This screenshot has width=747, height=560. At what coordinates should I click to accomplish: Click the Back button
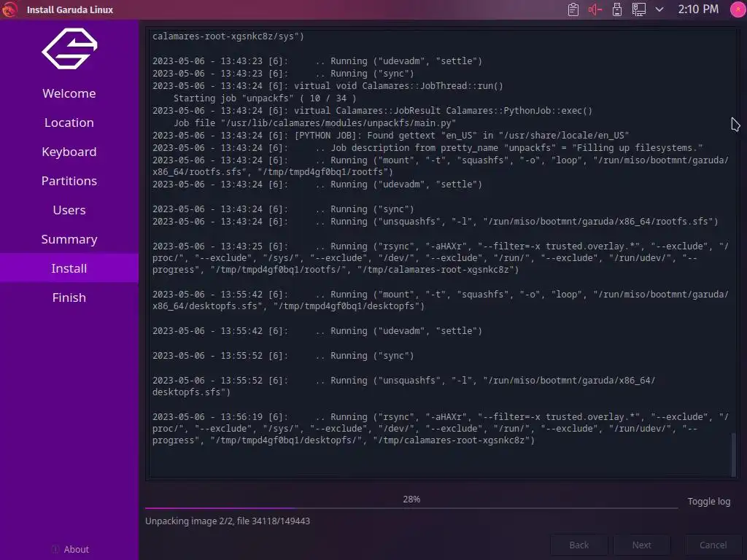point(578,545)
